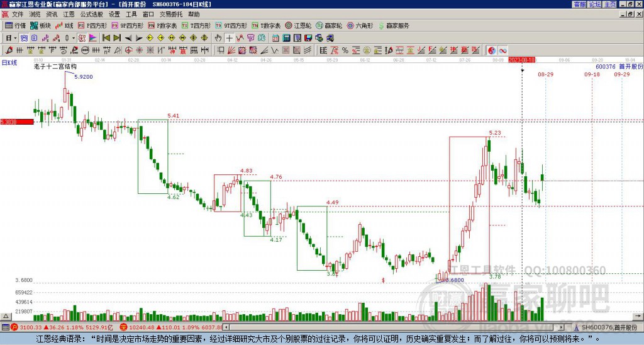The width and height of the screenshot is (644, 345).
Task: Open the T数字表 tool
Action: click(266, 25)
